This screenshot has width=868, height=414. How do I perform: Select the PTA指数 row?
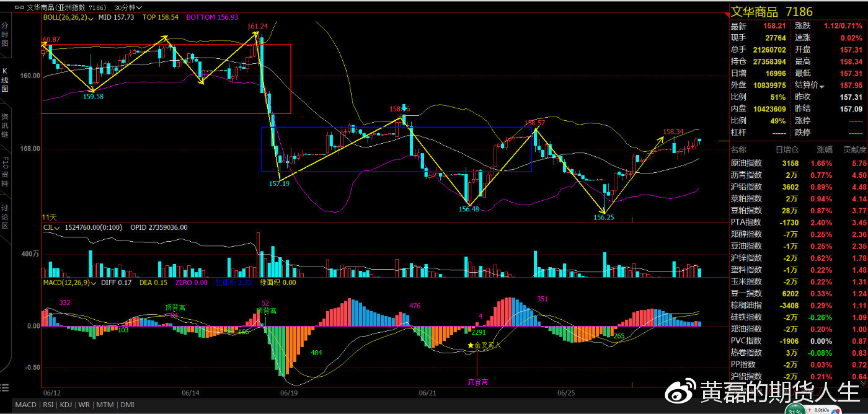click(799, 222)
